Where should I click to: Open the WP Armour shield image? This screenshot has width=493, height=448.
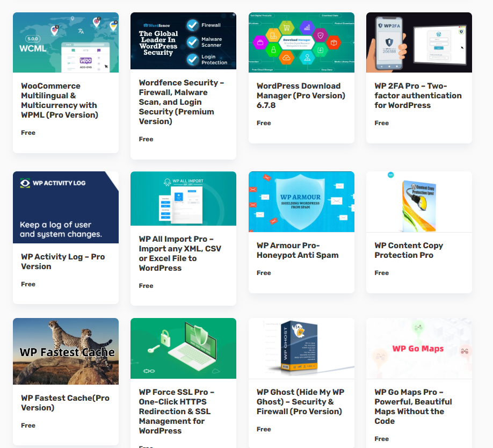tap(301, 202)
